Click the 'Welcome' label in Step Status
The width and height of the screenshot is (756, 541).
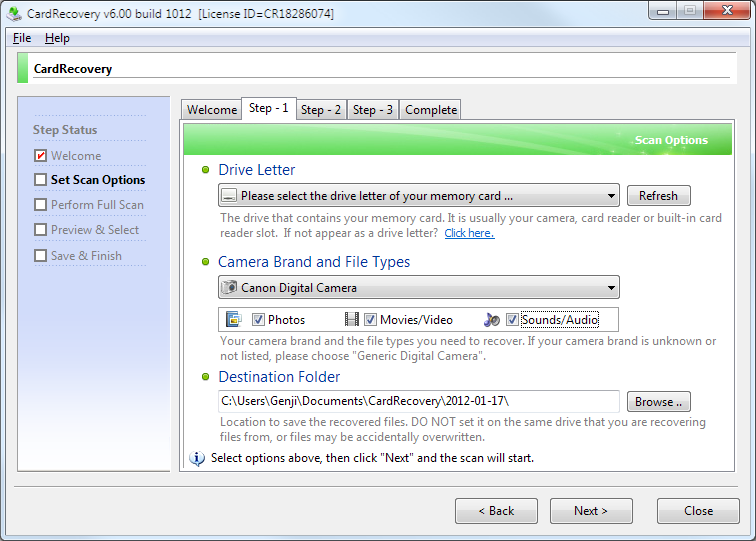pyautogui.click(x=76, y=156)
